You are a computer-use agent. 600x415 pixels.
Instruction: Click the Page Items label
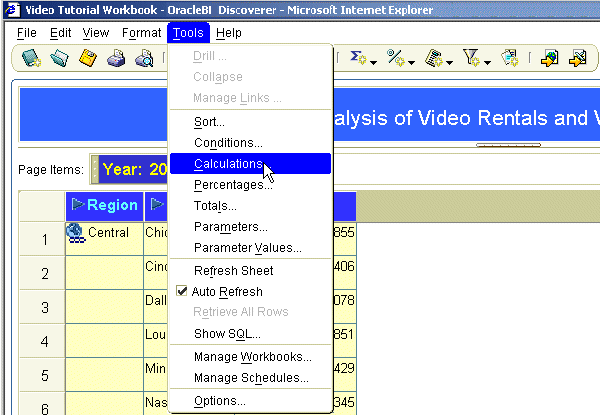click(x=51, y=169)
